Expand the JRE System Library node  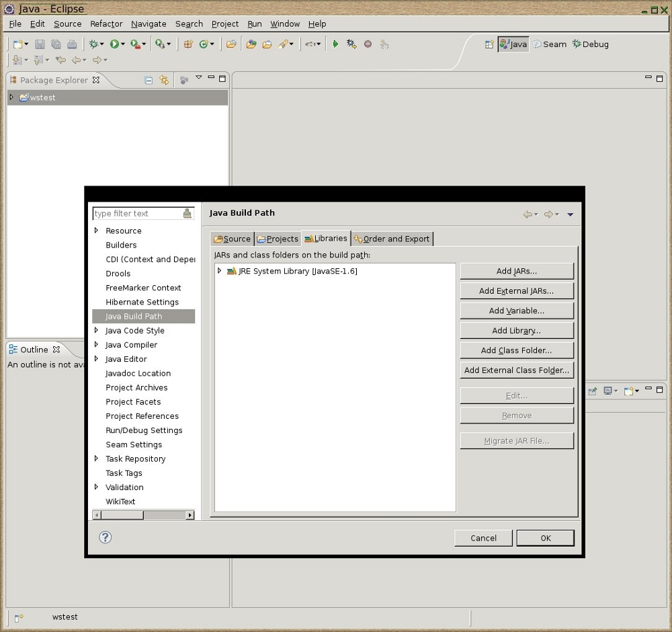220,271
